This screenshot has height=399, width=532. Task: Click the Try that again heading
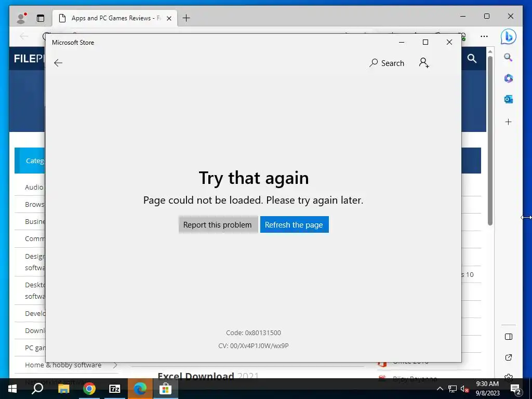tap(254, 178)
